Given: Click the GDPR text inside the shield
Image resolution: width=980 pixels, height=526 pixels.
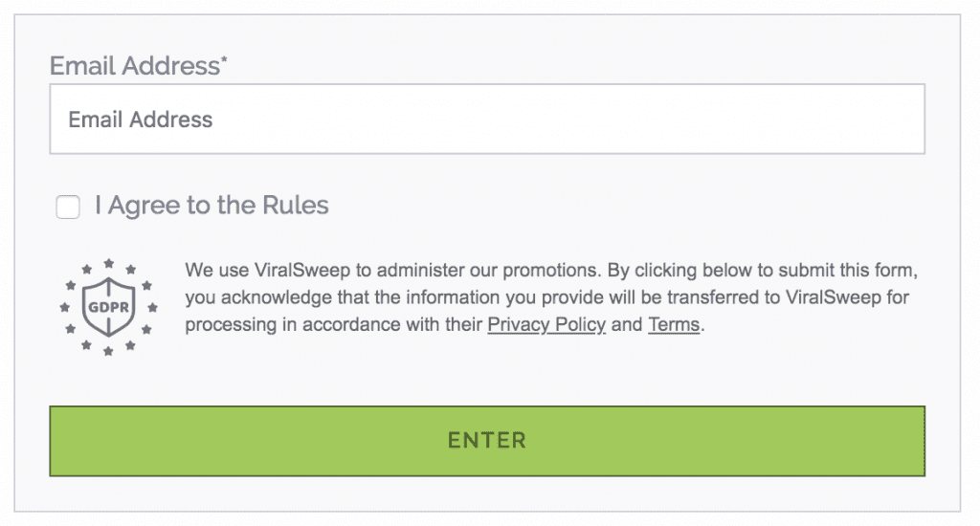Looking at the screenshot, I should 109,307.
